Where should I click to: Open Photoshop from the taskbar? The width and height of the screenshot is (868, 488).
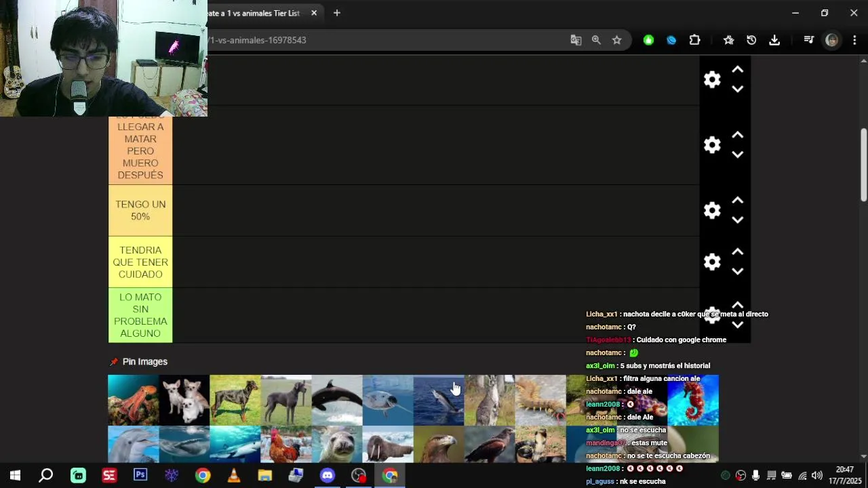[140, 476]
